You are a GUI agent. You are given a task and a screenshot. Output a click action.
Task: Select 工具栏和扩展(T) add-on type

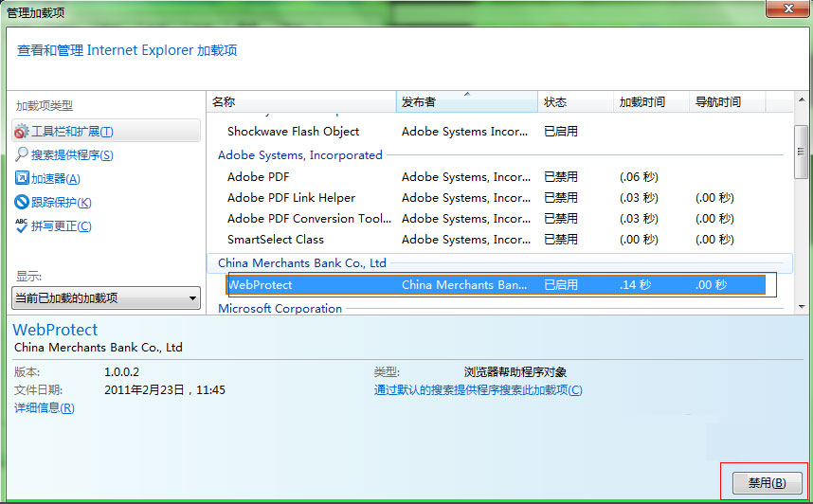pos(106,131)
